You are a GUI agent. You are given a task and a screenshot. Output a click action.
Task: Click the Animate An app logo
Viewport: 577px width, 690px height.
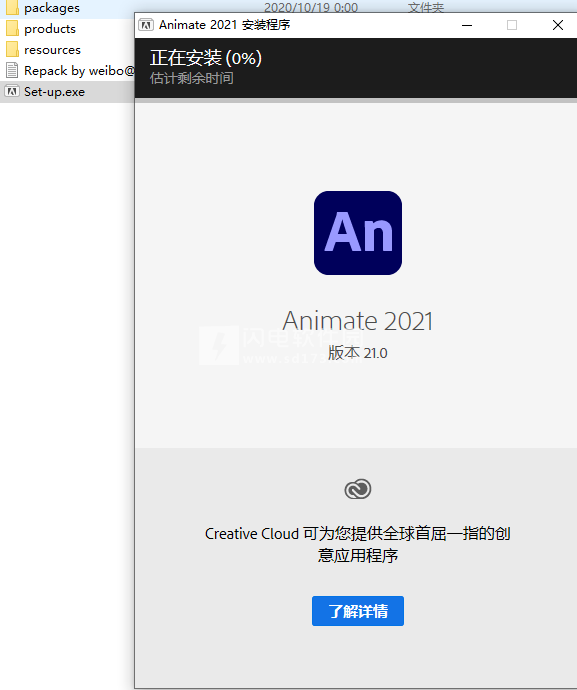pos(357,233)
